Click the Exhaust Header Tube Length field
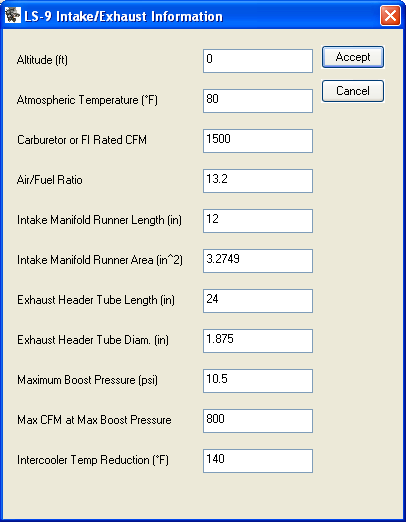This screenshot has height=522, width=406. click(258, 301)
